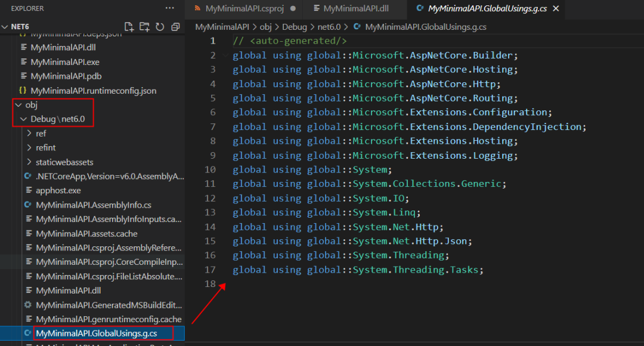This screenshot has width=644, height=346.
Task: Close the MyMinimalAPI.GlobalUsings.g.cs tab
Action: click(556, 8)
